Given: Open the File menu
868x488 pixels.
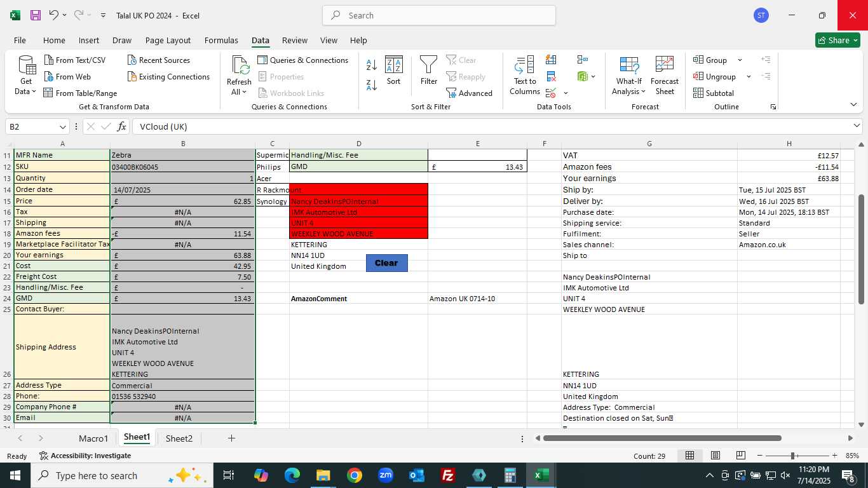Looking at the screenshot, I should point(20,40).
